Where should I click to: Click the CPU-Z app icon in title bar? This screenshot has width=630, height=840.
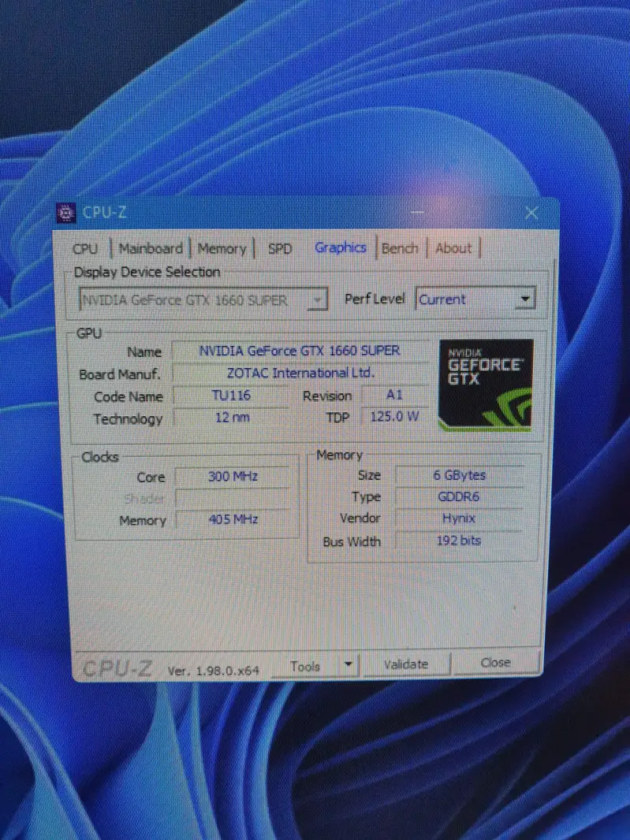(66, 212)
